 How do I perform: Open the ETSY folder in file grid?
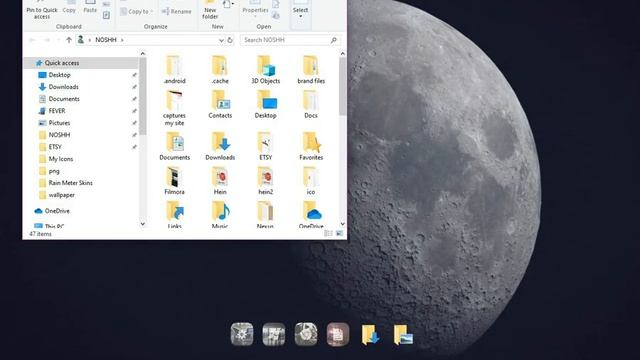point(265,146)
